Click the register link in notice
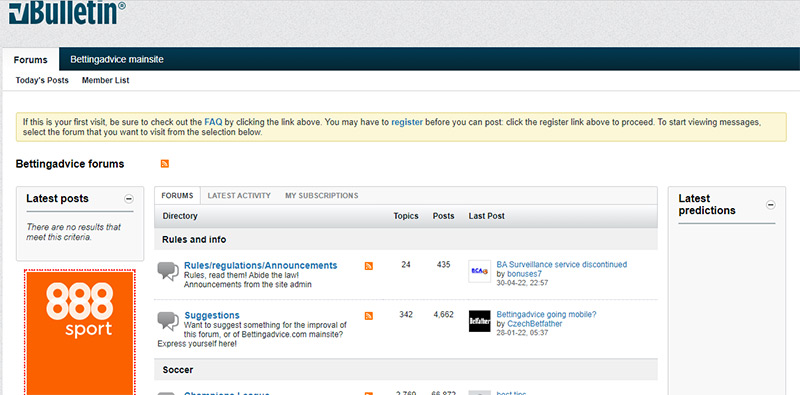 407,122
